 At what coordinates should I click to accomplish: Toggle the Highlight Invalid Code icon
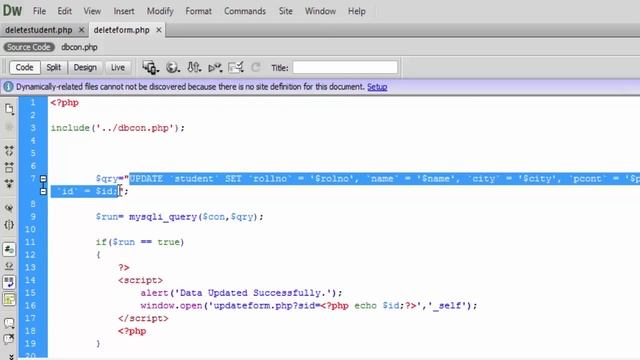point(9,266)
